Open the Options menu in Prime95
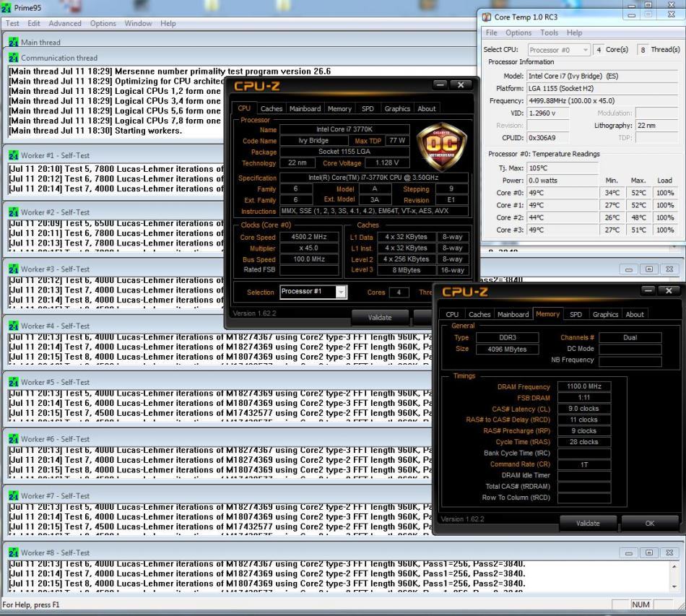This screenshot has height=616, width=686. pyautogui.click(x=103, y=23)
